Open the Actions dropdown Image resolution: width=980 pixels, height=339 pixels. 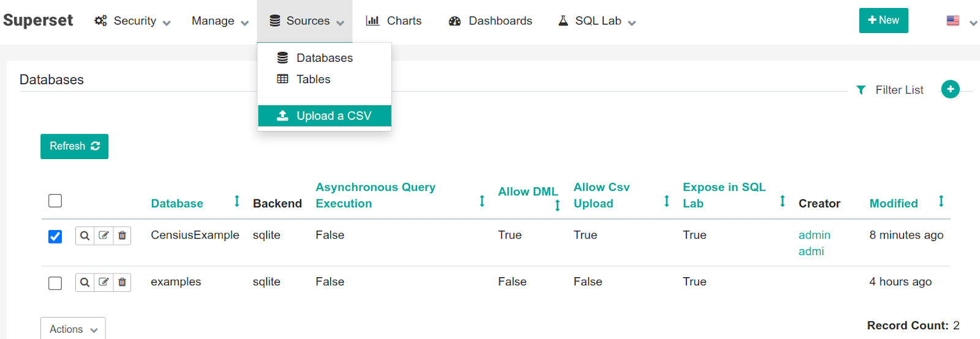pos(73,329)
